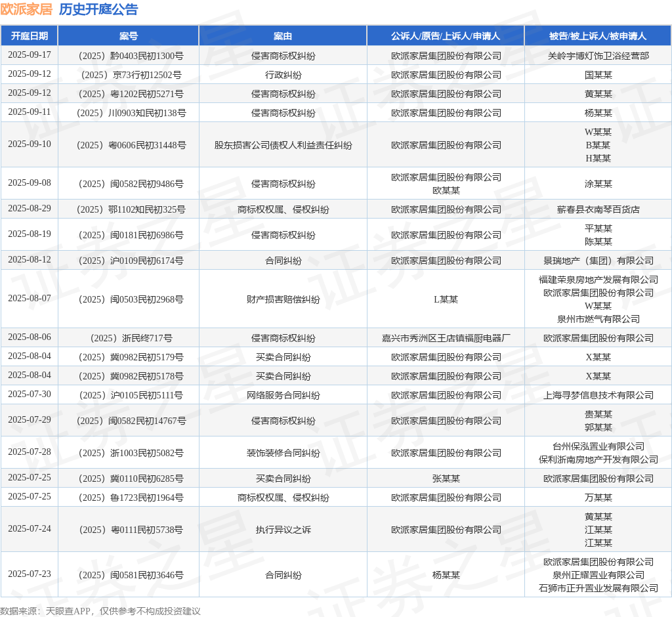Screen dimensions: 672x617
Task: Select defendant 国某某
Action: tap(598, 75)
